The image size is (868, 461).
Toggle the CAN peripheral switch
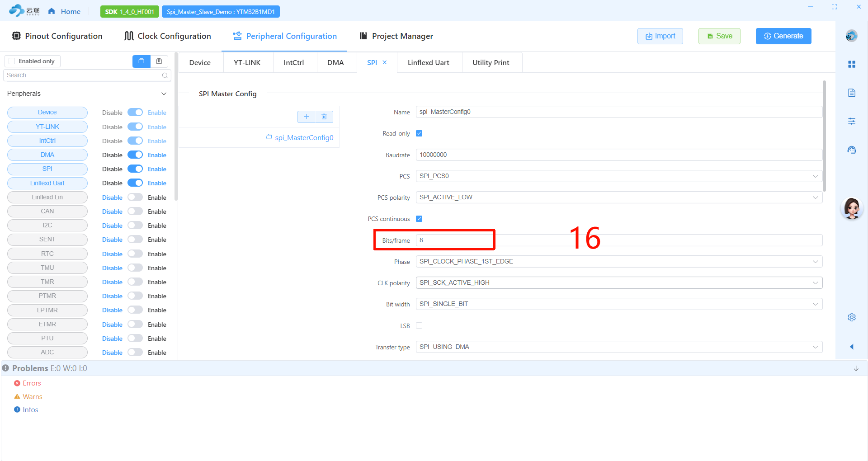135,212
